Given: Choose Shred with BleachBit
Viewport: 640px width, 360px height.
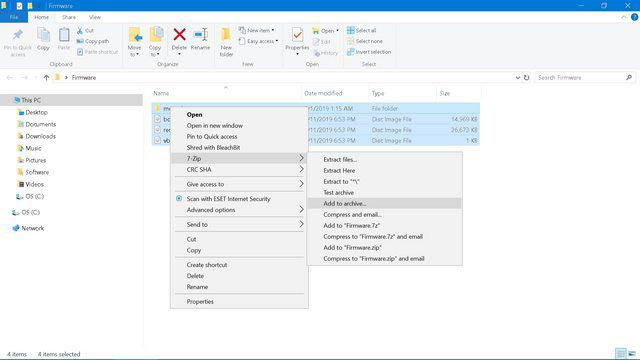Looking at the screenshot, I should (x=239, y=148).
